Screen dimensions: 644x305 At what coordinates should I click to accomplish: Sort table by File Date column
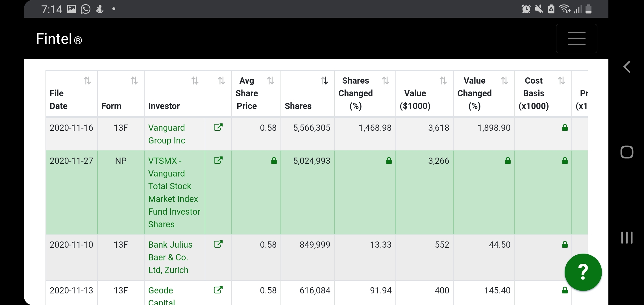pyautogui.click(x=87, y=81)
